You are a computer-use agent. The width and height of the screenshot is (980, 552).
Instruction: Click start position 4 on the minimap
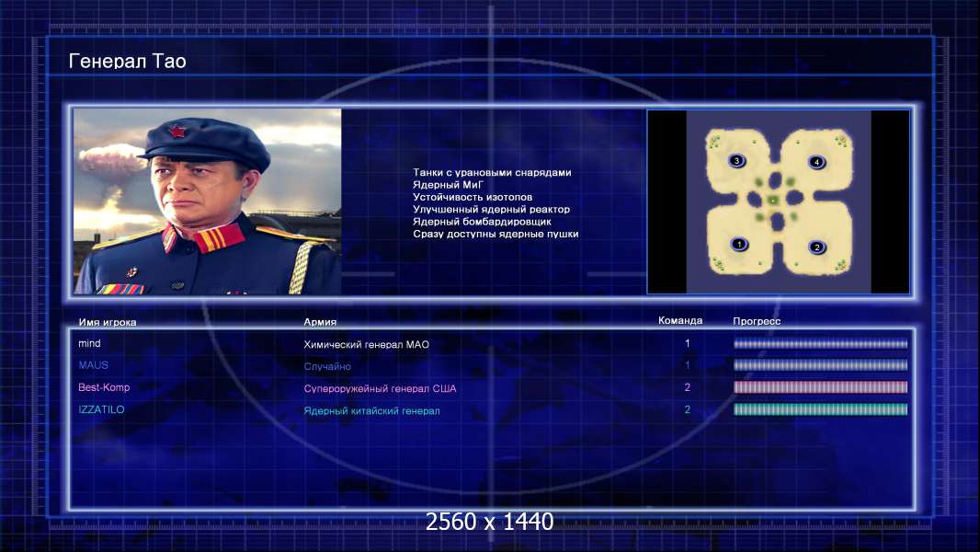[x=816, y=162]
